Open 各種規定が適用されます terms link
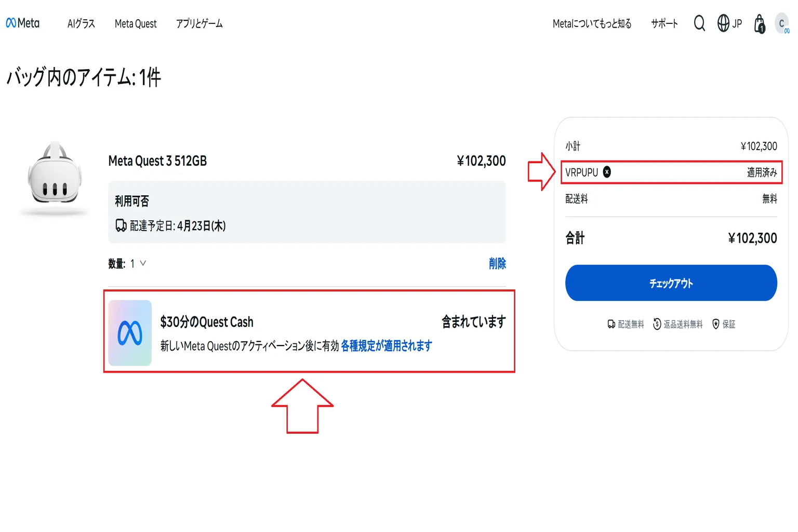The height and width of the screenshot is (532, 798). click(387, 346)
